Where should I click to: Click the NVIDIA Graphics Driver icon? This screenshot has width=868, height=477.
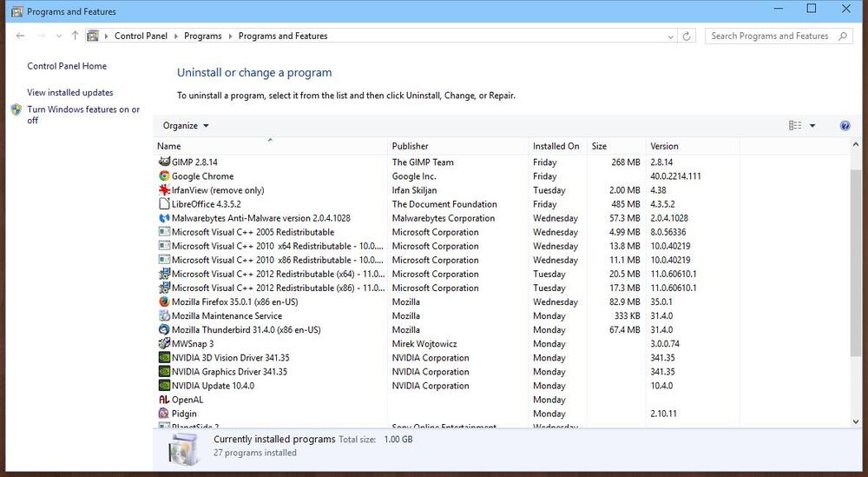click(164, 372)
